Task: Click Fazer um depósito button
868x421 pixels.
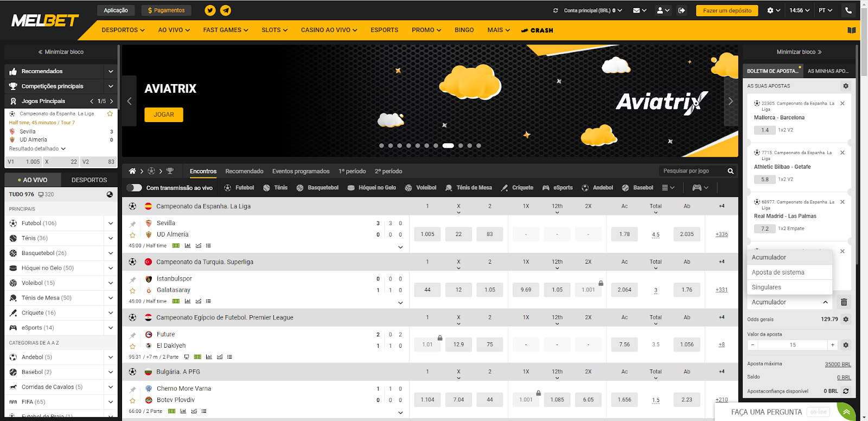Action: [x=727, y=10]
